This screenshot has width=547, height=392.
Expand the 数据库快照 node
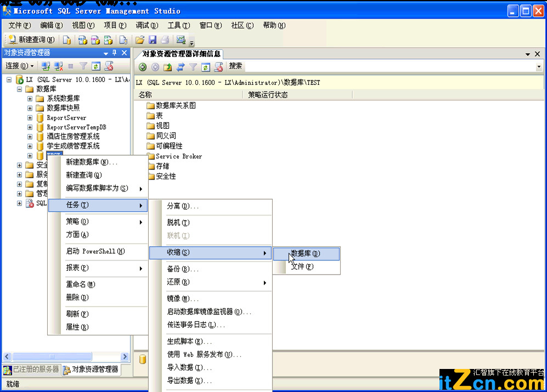click(30, 108)
